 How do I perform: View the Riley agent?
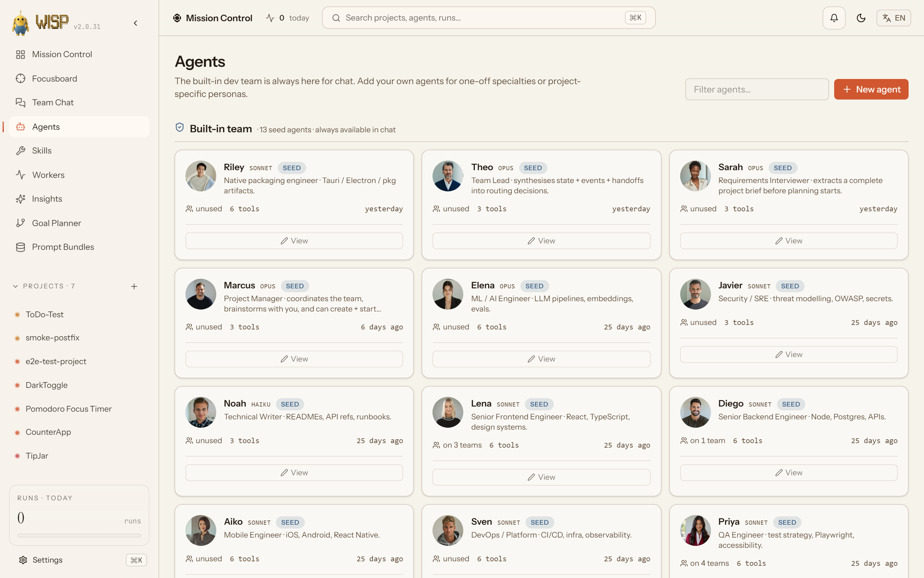coord(294,241)
